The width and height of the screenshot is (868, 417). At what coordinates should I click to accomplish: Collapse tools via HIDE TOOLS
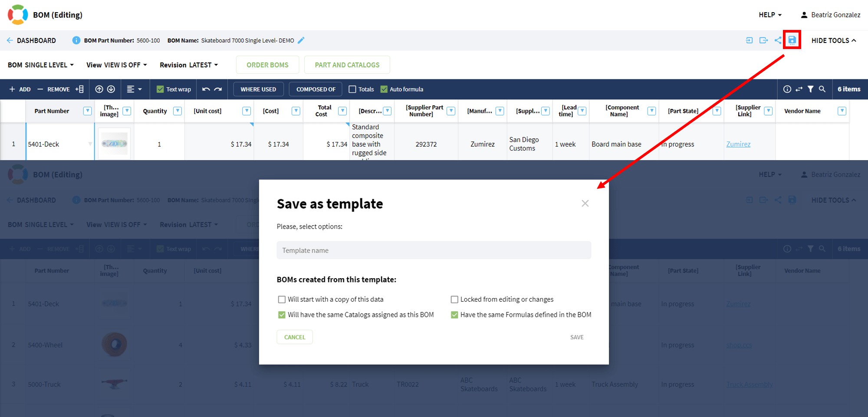833,40
